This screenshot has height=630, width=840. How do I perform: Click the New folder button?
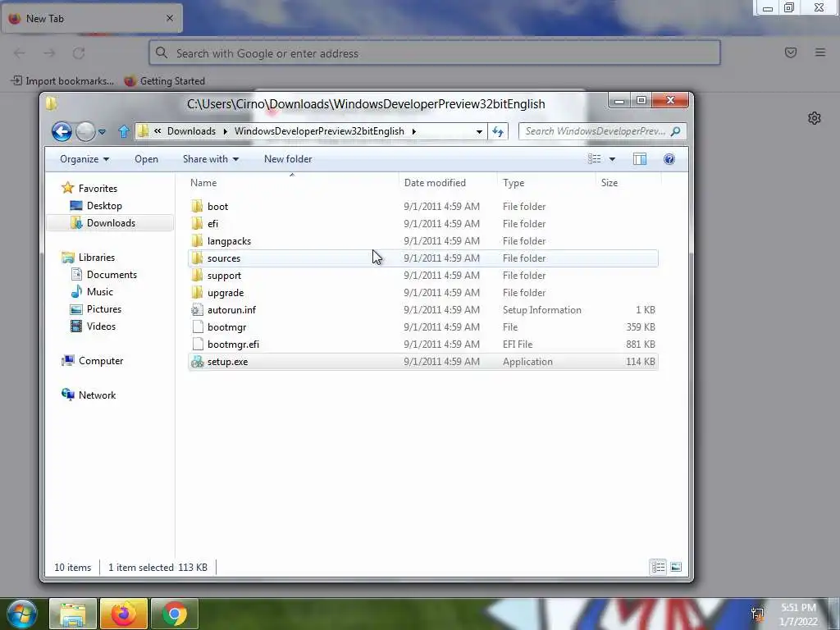click(288, 159)
